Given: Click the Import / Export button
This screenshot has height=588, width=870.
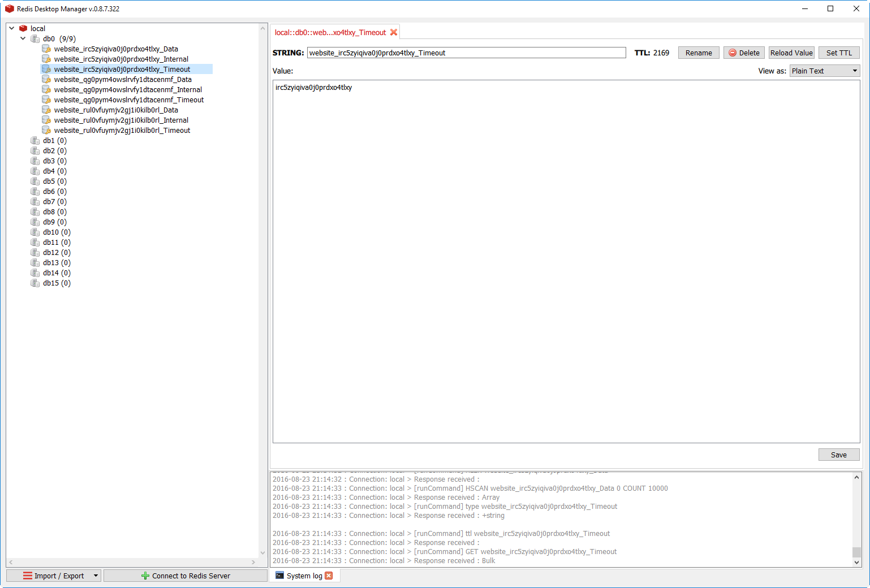Looking at the screenshot, I should [54, 576].
